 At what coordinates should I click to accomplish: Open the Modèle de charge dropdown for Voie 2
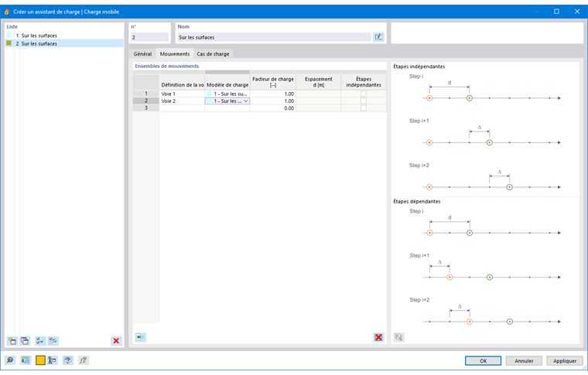245,101
